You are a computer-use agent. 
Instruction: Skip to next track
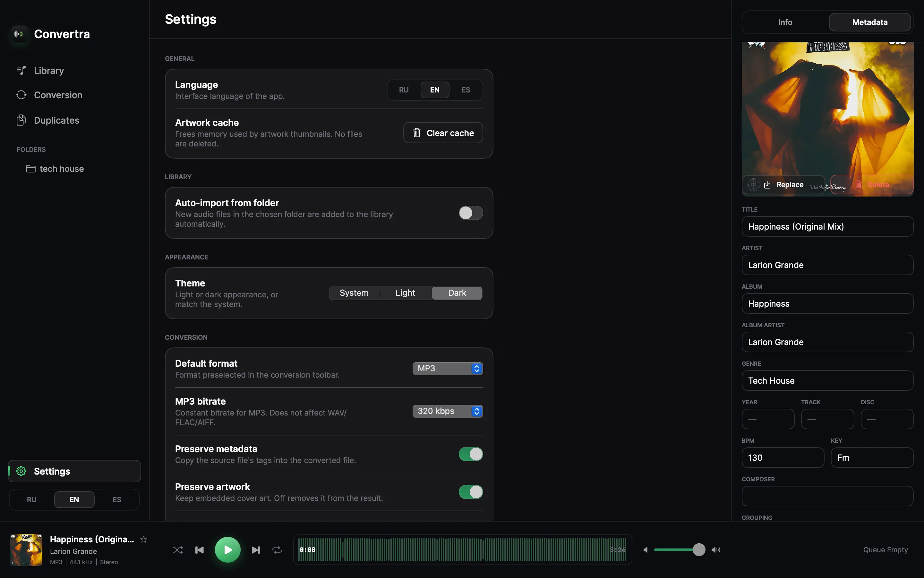click(x=256, y=550)
